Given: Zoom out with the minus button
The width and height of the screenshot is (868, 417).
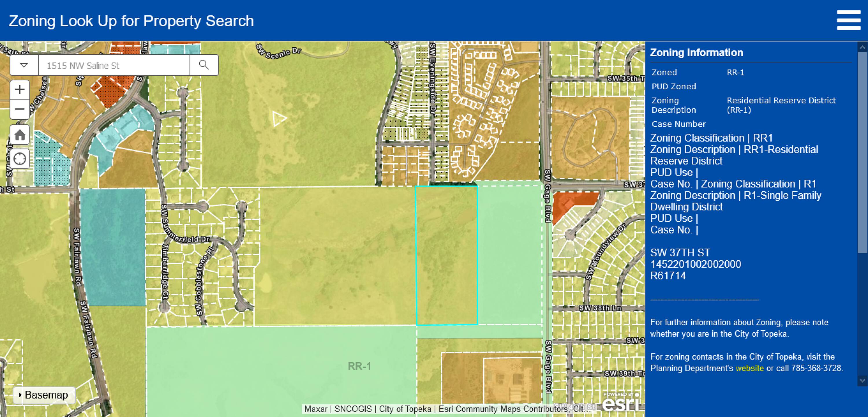Looking at the screenshot, I should coord(20,109).
